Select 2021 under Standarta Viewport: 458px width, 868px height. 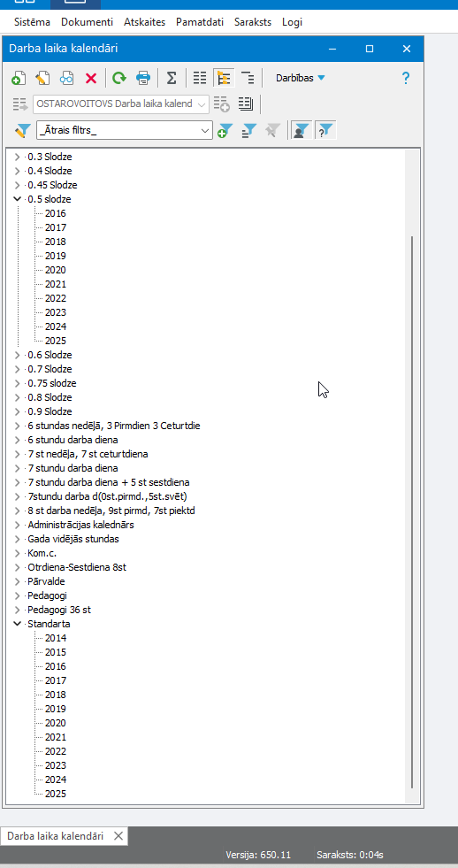56,737
